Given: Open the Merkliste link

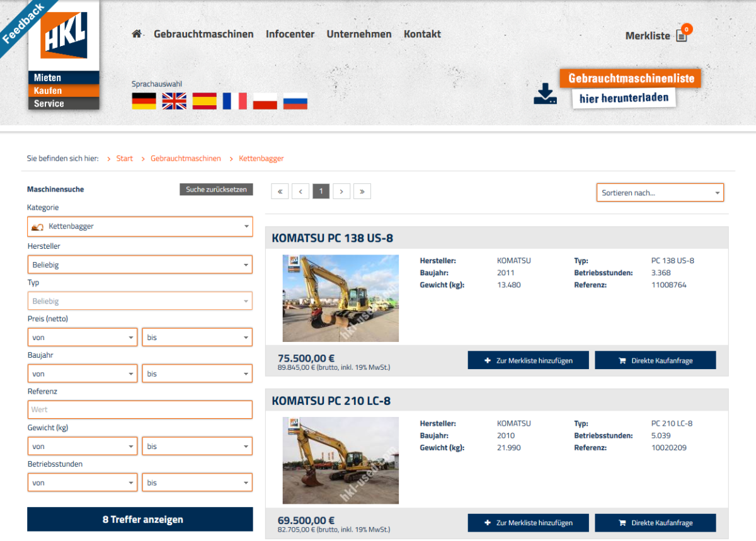Looking at the screenshot, I should click(x=648, y=36).
